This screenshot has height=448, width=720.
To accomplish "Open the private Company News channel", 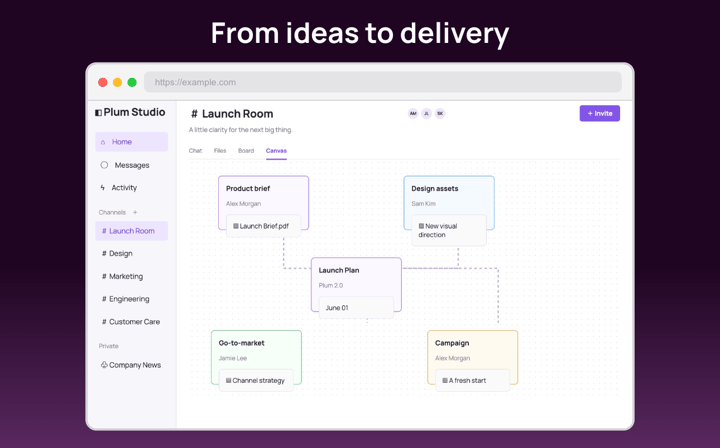I will coord(131,365).
